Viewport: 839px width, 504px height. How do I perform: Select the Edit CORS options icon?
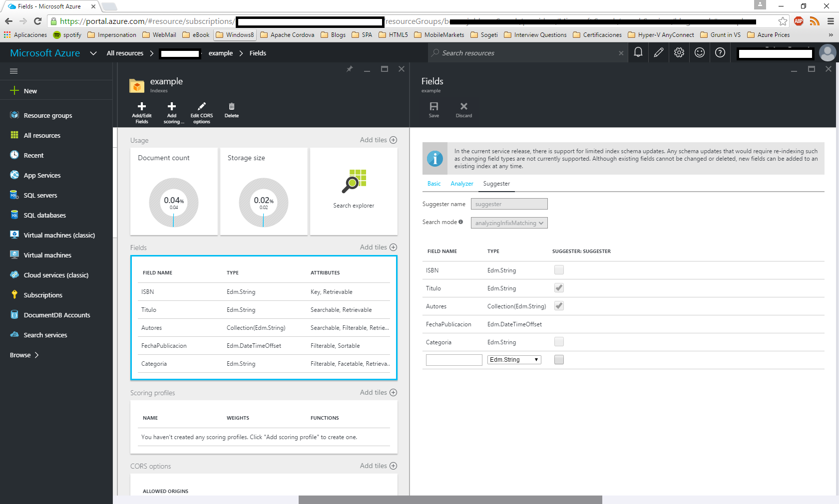tap(201, 111)
